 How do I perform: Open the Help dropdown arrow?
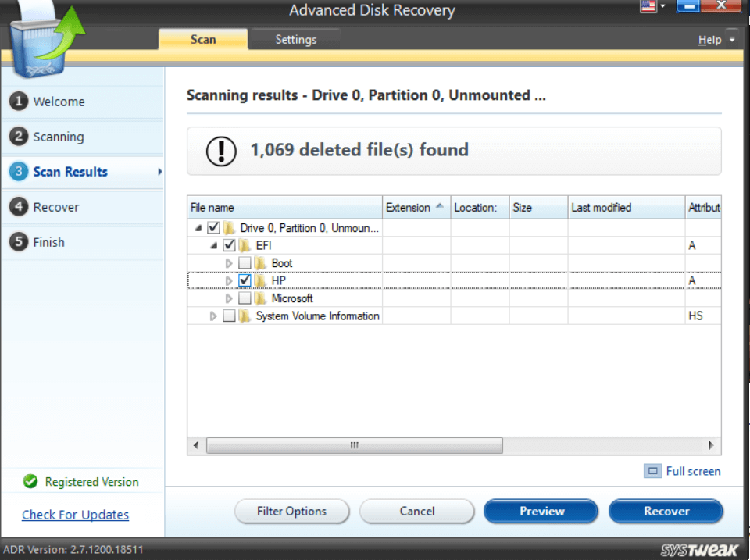[x=732, y=39]
